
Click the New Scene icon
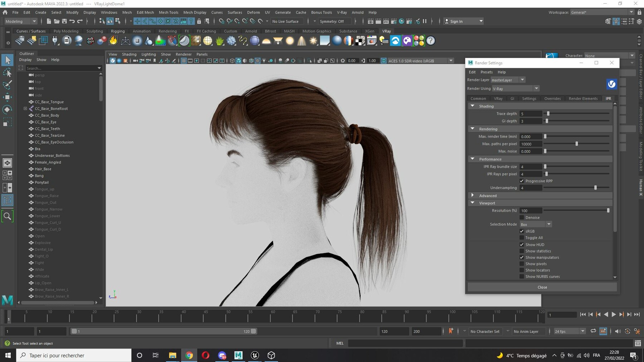click(49, 21)
